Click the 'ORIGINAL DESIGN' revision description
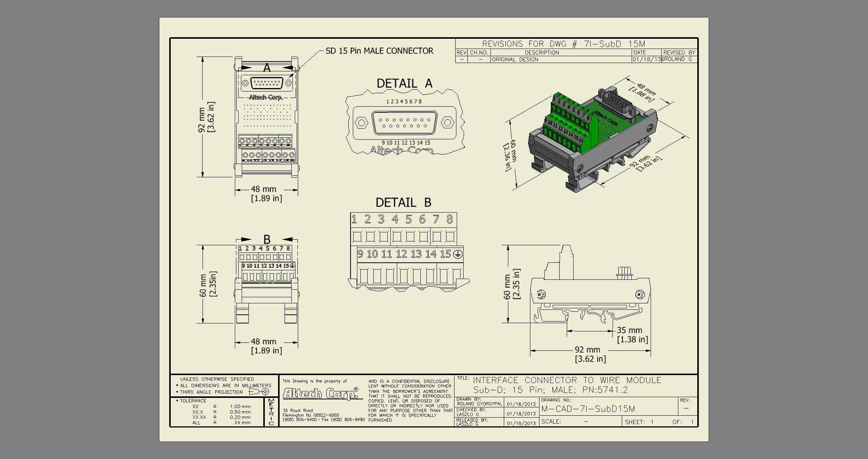Screen dimensions: 868x459 click(515, 60)
